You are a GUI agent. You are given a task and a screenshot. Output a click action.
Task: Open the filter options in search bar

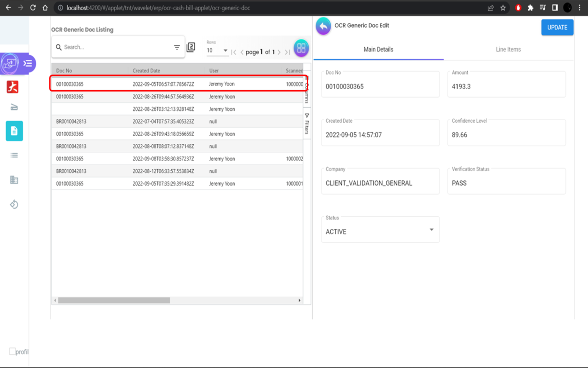[177, 47]
